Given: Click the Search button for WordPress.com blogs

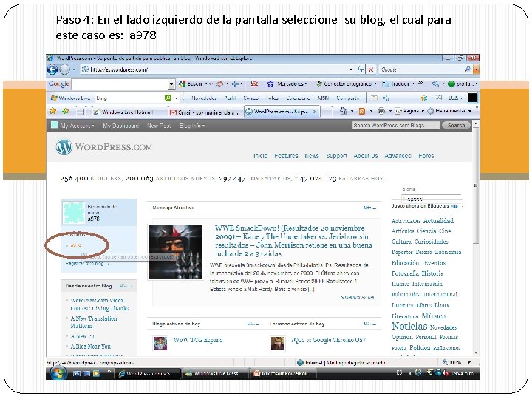Looking at the screenshot, I should [456, 126].
